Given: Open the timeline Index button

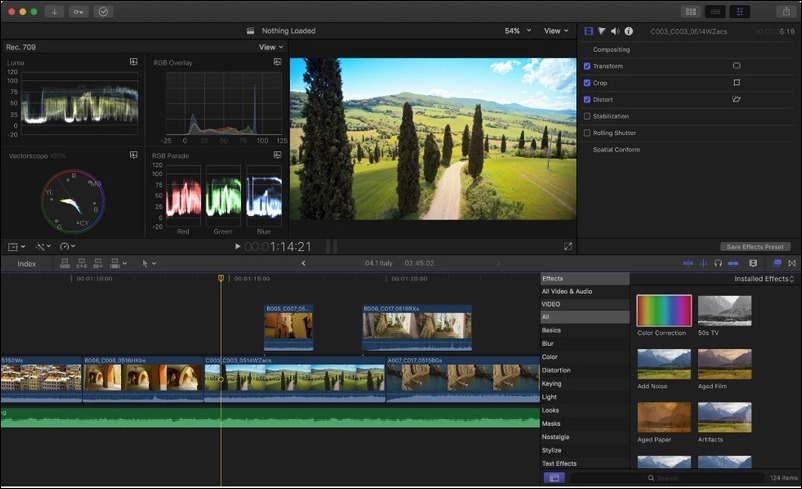Looking at the screenshot, I should point(27,264).
